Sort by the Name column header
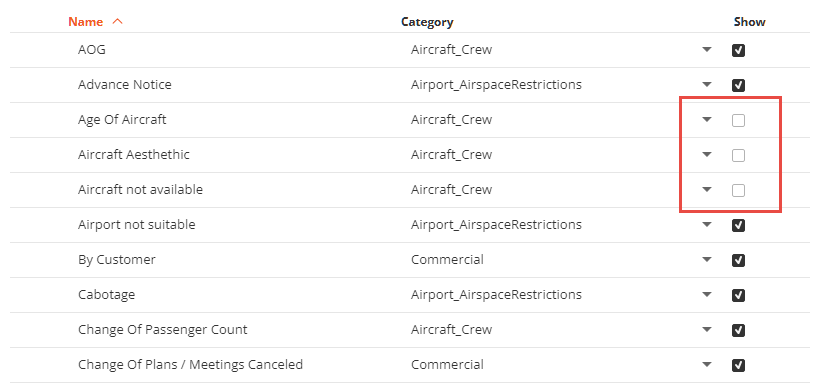This screenshot has height=384, width=816. point(85,22)
